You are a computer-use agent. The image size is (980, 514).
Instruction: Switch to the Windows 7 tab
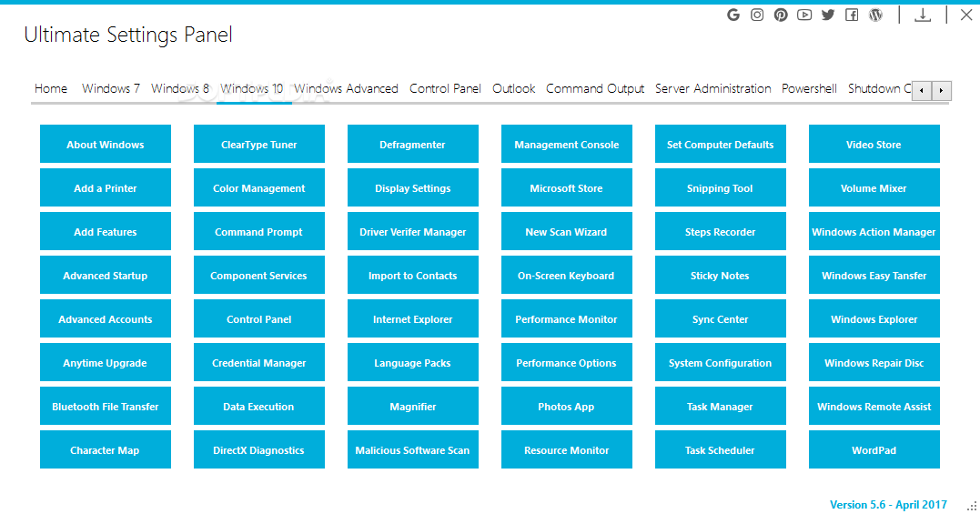[x=111, y=88]
